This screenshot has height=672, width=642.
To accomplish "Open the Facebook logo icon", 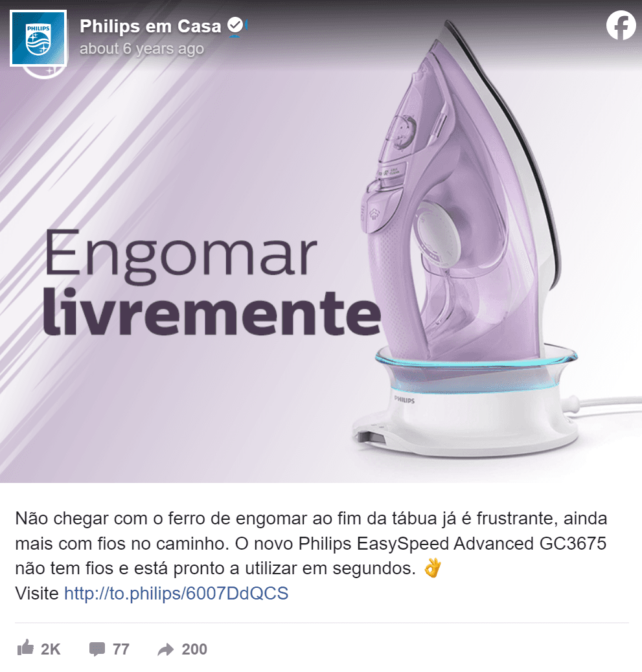I will point(621,26).
